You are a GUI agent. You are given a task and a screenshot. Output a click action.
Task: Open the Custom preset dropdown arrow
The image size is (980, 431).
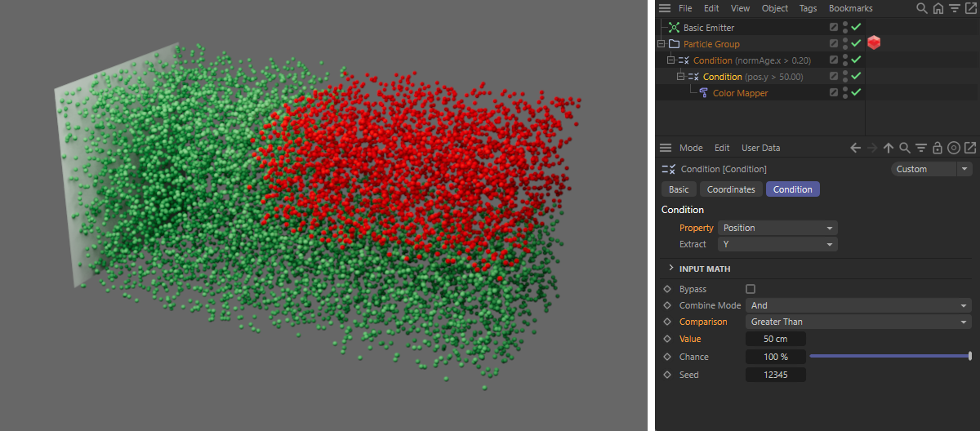click(x=964, y=169)
